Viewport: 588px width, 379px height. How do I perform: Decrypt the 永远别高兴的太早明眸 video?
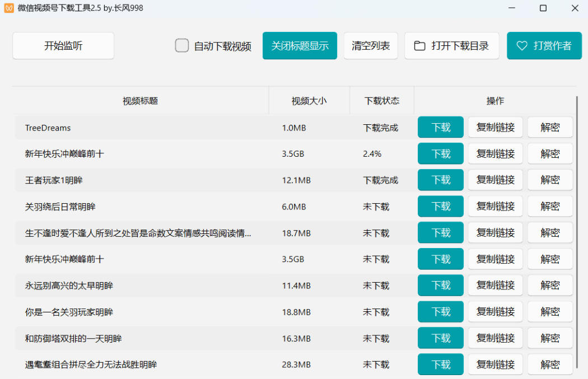(x=549, y=285)
